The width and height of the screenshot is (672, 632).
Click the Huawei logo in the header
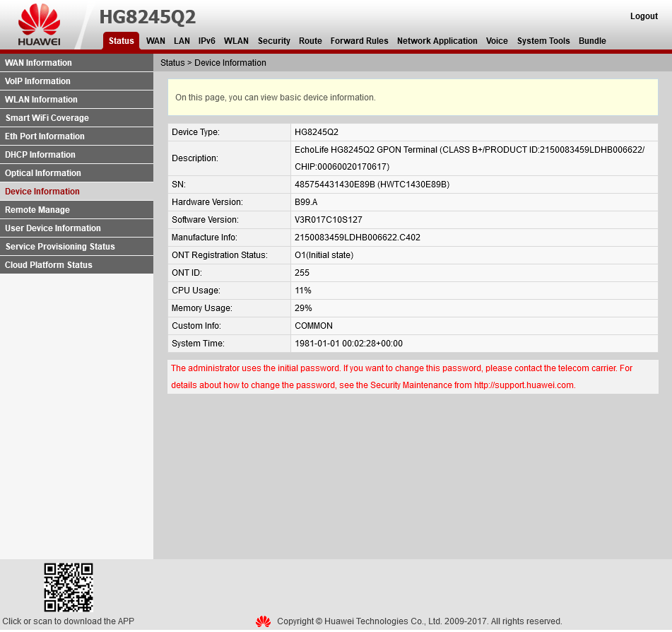(39, 25)
